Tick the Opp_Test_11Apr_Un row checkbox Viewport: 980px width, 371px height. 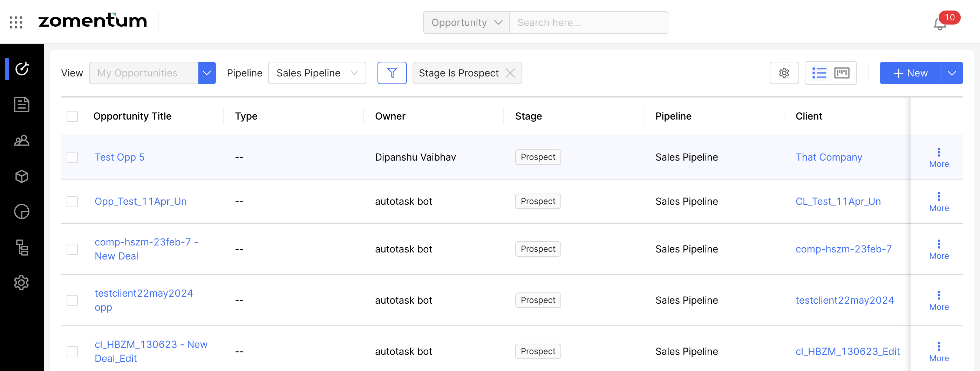tap(72, 201)
